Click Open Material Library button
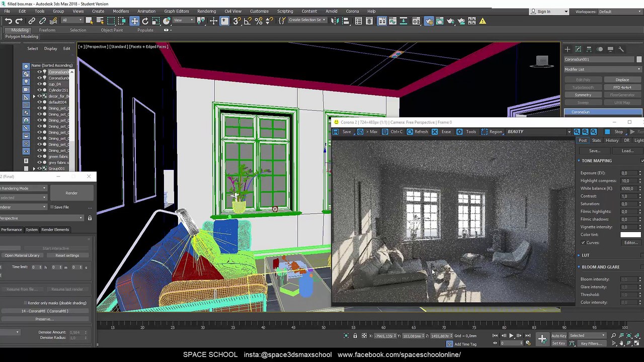 point(22,255)
